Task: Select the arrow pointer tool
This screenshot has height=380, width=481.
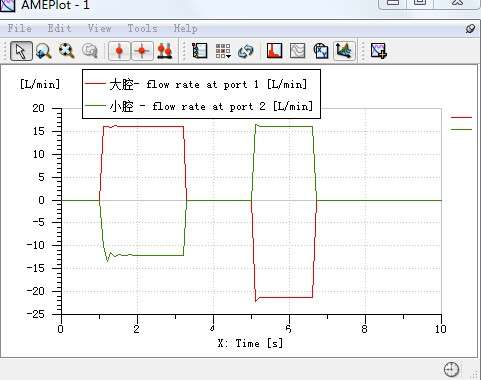Action: 21,51
